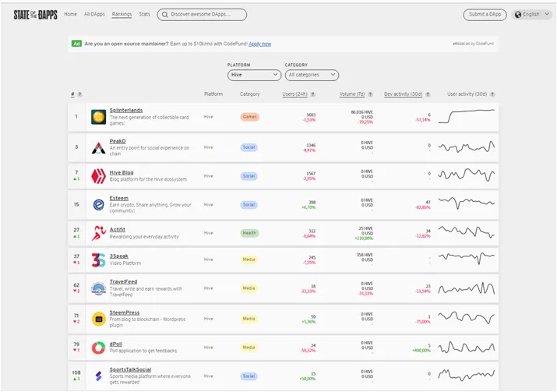Open the SportsTalkSocial purple icon

pyautogui.click(x=98, y=376)
